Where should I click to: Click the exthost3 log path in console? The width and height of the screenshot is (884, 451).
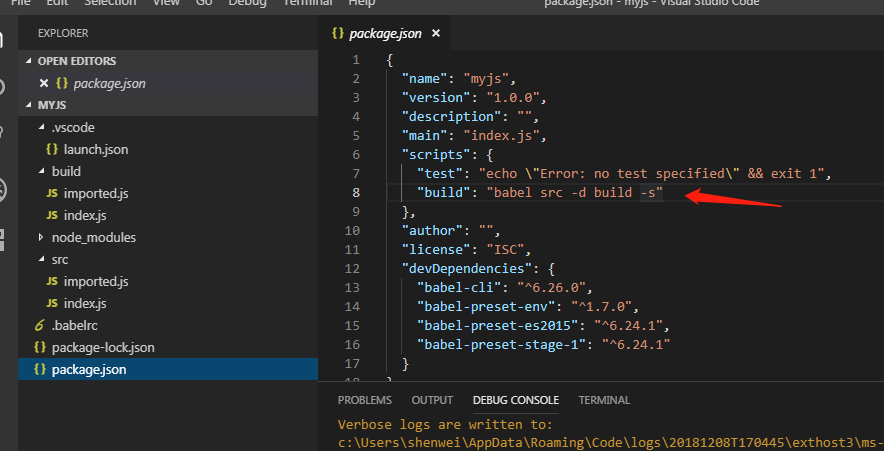tap(611, 443)
